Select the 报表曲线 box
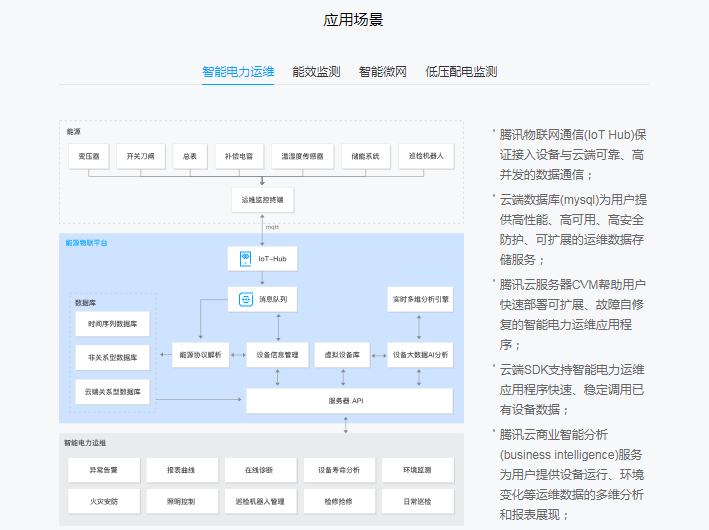 pos(182,470)
